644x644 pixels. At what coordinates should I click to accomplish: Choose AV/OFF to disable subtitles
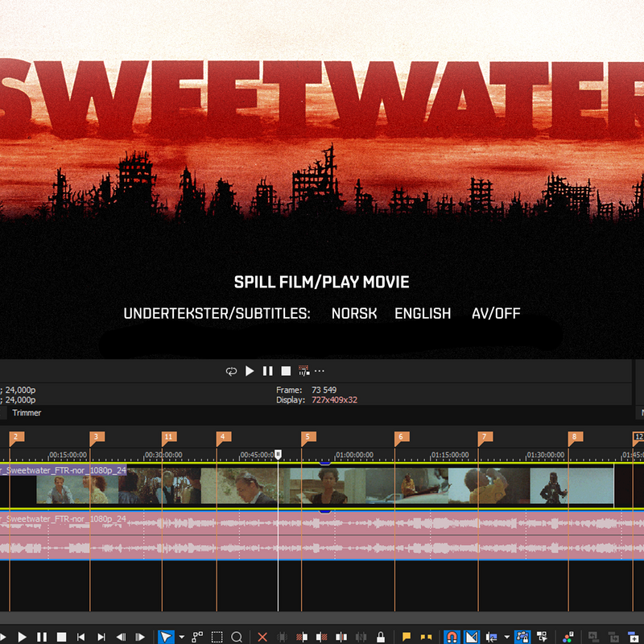click(496, 314)
